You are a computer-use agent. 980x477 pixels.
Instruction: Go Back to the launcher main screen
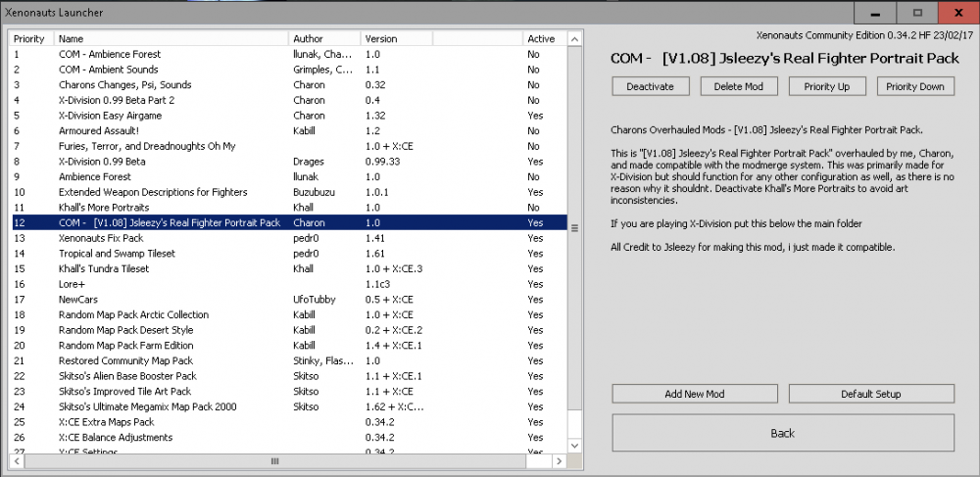click(782, 433)
